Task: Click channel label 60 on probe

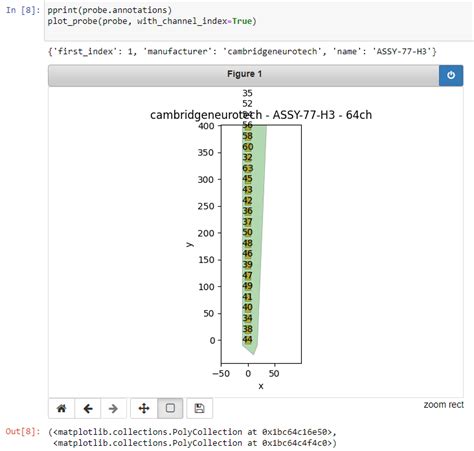Action: coord(248,147)
